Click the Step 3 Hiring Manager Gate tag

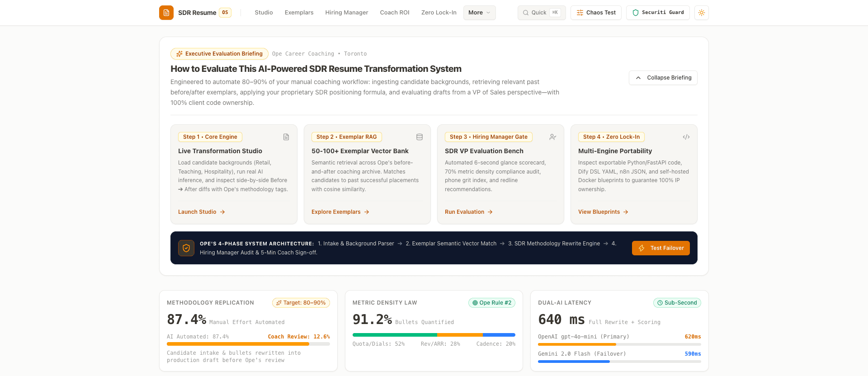(x=489, y=137)
